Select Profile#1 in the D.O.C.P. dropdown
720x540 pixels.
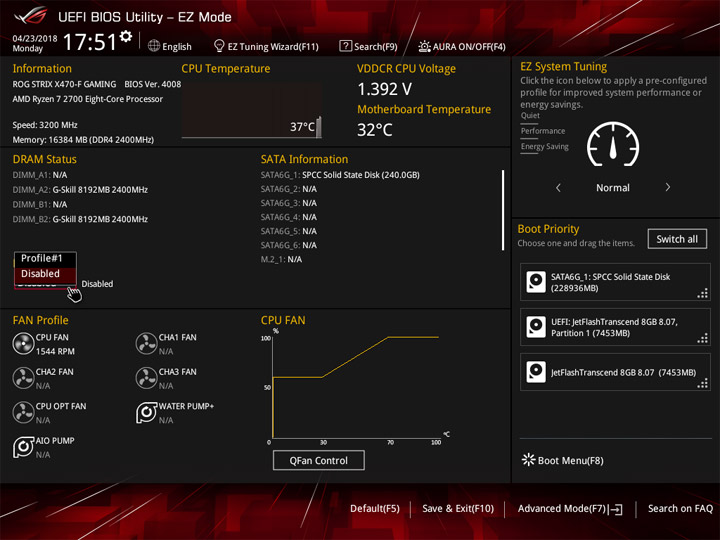[x=45, y=259]
